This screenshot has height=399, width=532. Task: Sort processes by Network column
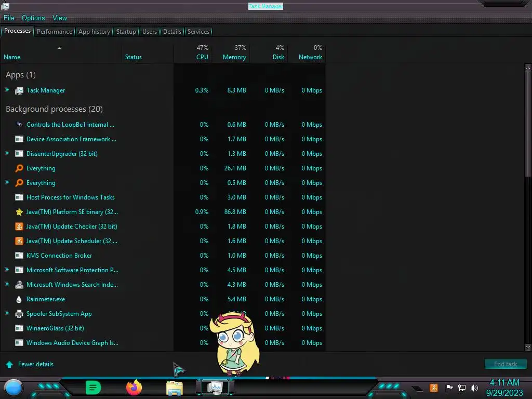tap(307, 53)
